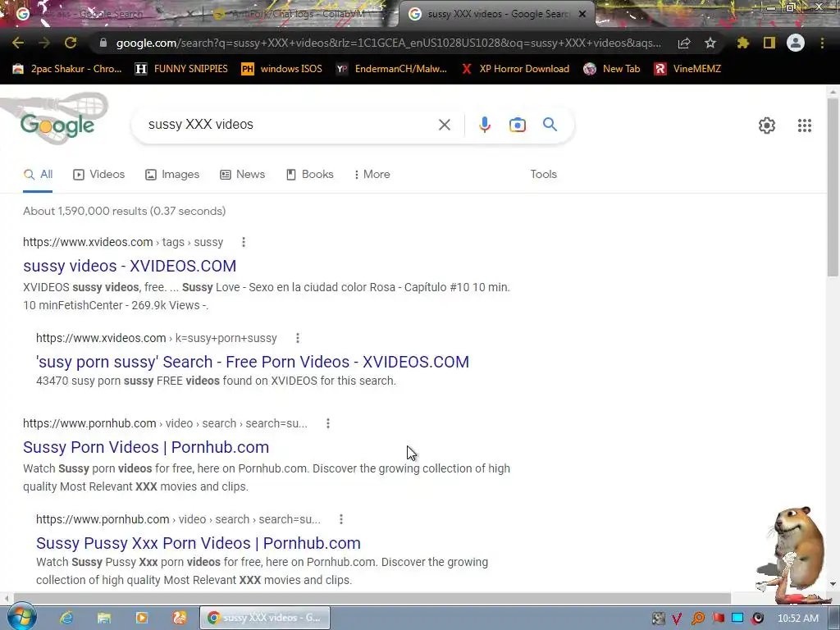This screenshot has width=840, height=630.
Task: Open Chrome's three-dot menu
Action: tap(822, 43)
